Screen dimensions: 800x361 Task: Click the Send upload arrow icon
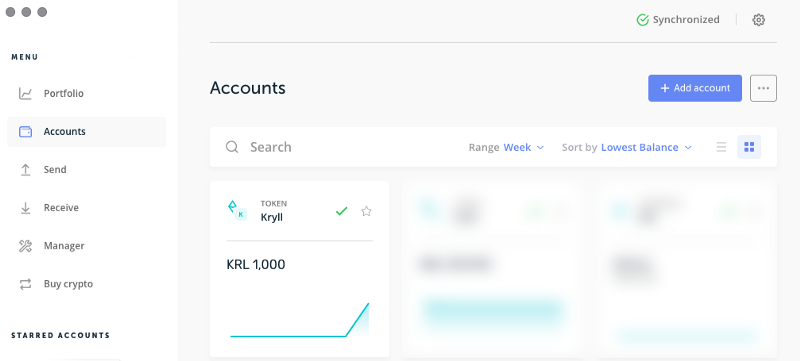25,170
